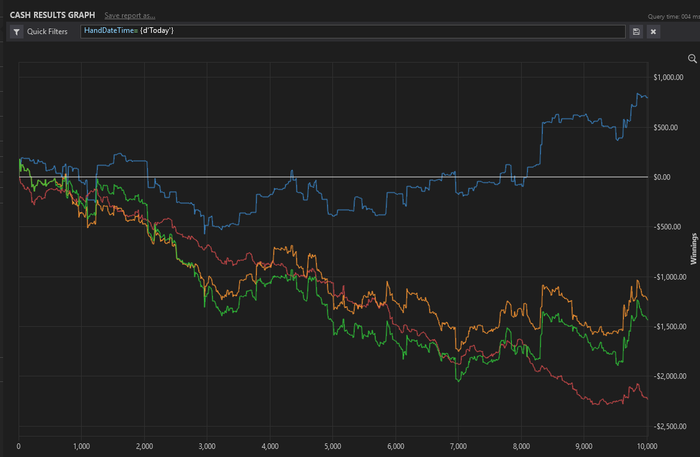Save the current filter with floppy icon
700x457 pixels.
pos(636,32)
